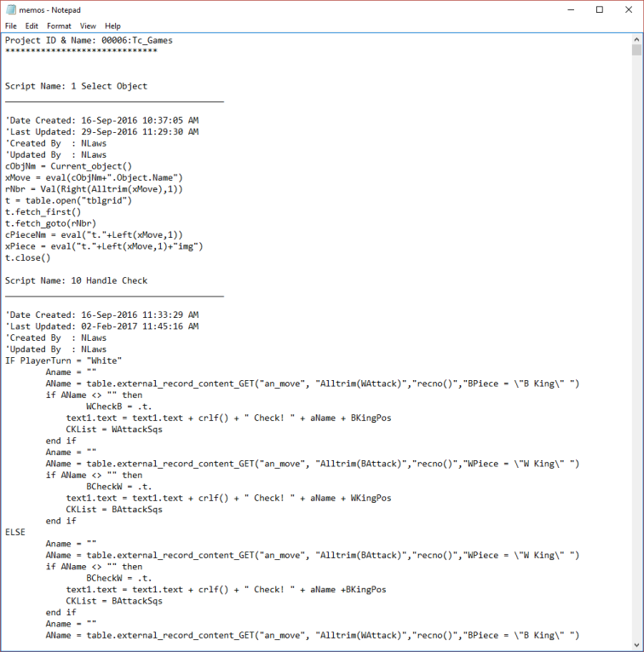Open the Edit menu
644x652 pixels.
(x=32, y=26)
